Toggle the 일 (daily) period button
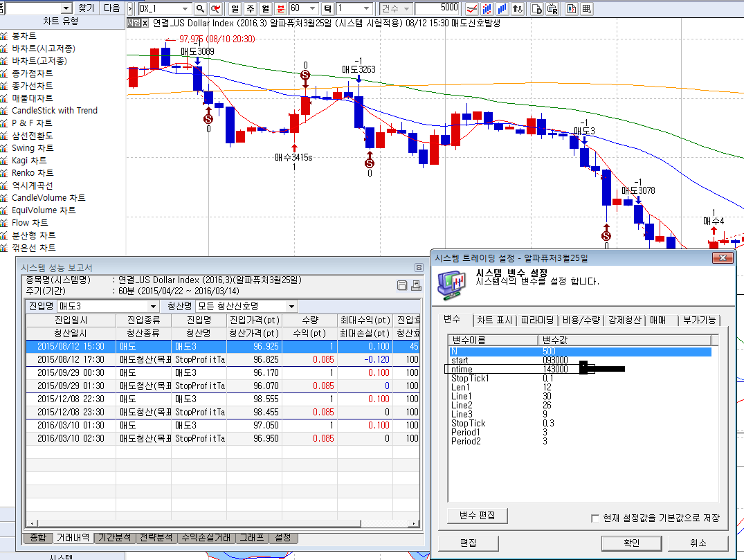The width and height of the screenshot is (744, 560). [x=235, y=8]
